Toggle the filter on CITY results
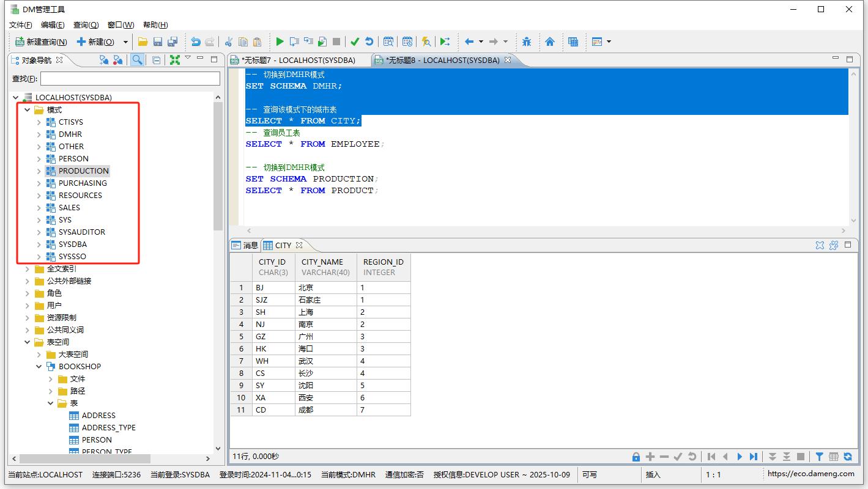This screenshot has height=489, width=868. click(x=820, y=457)
